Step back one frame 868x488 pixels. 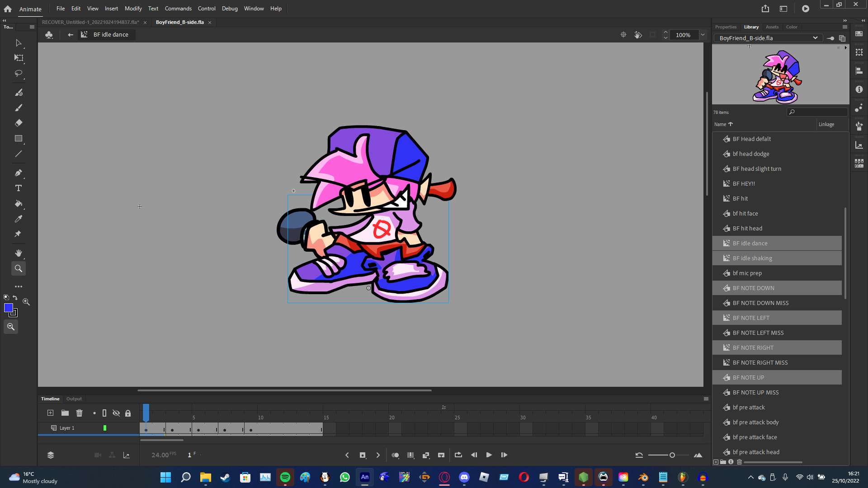[x=474, y=455]
